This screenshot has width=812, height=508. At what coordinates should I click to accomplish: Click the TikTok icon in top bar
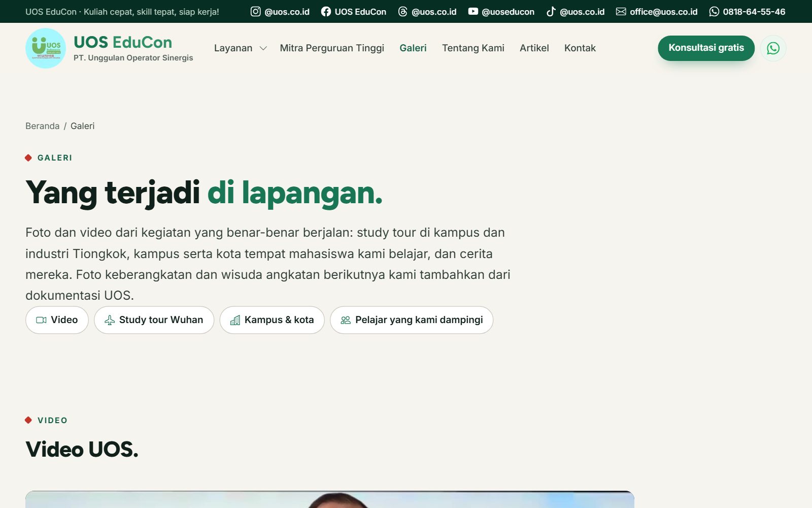(551, 11)
